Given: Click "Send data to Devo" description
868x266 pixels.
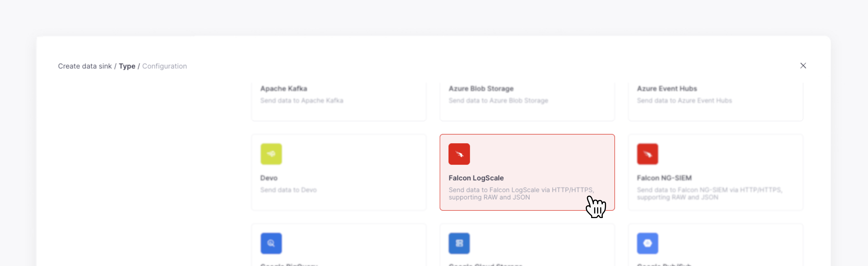Looking at the screenshot, I should point(288,190).
